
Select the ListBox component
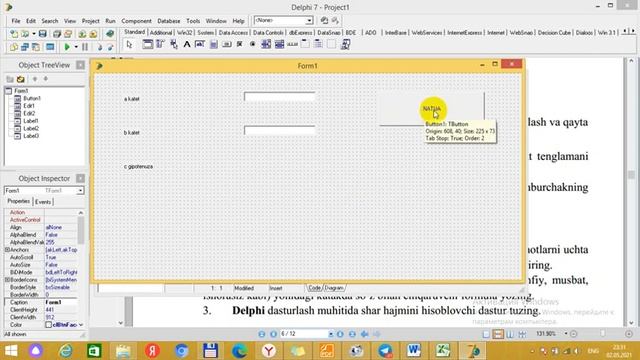(266, 44)
